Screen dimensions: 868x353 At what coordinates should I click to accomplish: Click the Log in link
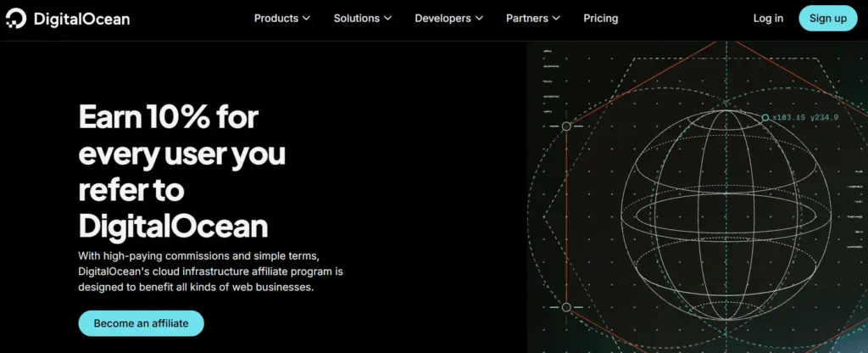pos(768,19)
